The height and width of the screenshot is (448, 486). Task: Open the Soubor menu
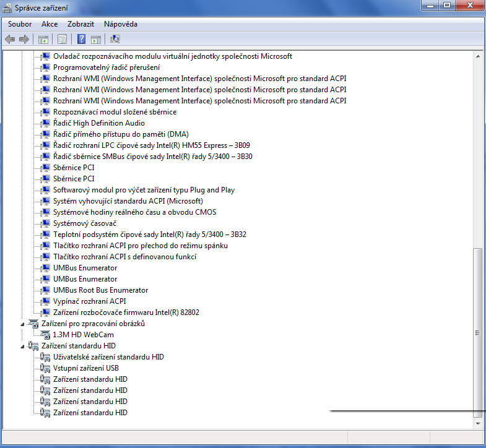(x=20, y=24)
